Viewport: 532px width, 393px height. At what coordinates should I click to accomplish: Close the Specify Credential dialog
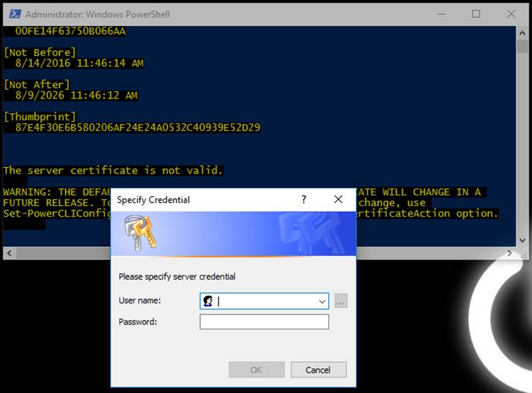pyautogui.click(x=338, y=199)
